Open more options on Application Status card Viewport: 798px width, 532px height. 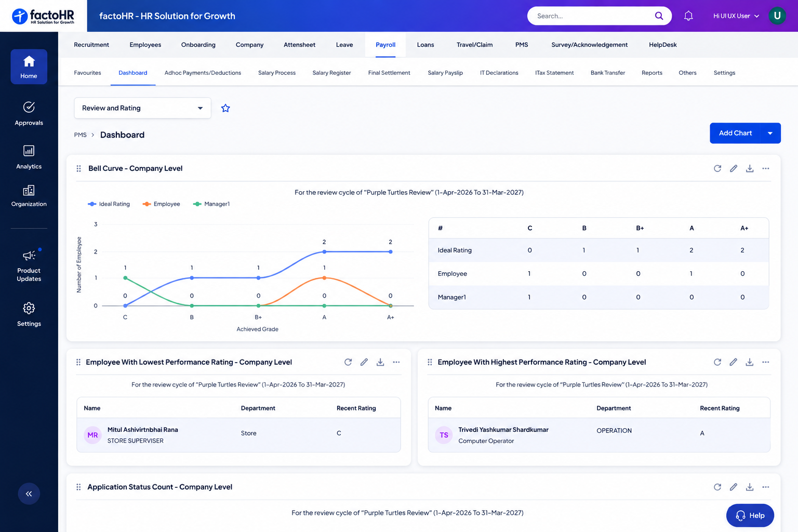pos(766,487)
